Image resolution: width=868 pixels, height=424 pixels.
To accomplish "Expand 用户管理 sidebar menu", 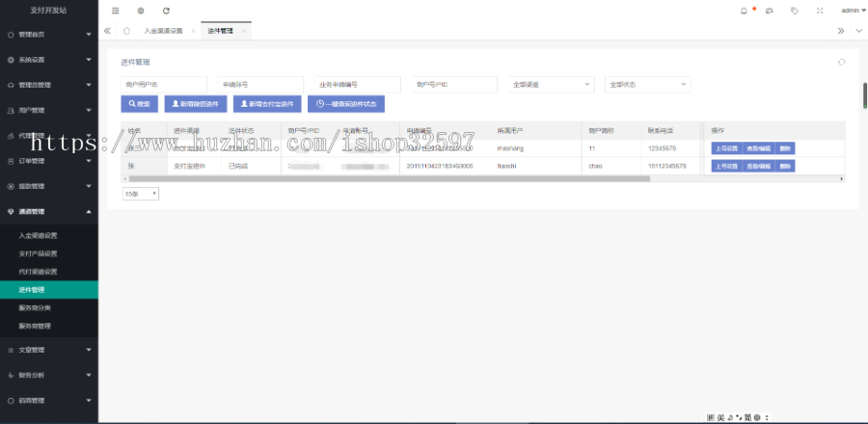I will coord(49,110).
